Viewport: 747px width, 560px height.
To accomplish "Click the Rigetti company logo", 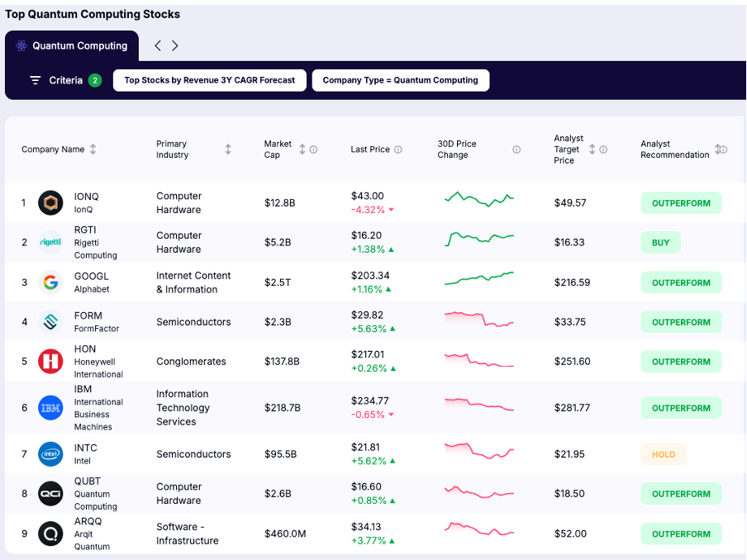I will pyautogui.click(x=50, y=242).
